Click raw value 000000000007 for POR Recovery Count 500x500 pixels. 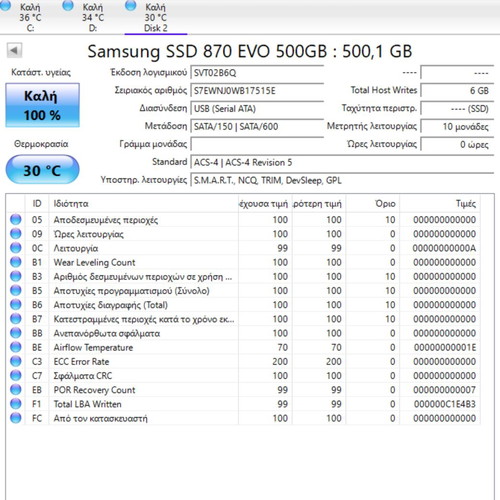pyautogui.click(x=445, y=390)
